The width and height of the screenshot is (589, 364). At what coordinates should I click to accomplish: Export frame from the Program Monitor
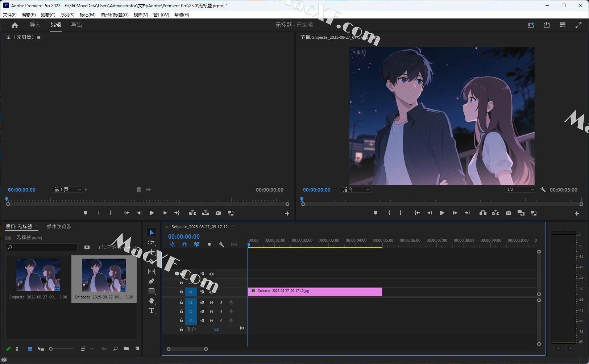tap(509, 213)
